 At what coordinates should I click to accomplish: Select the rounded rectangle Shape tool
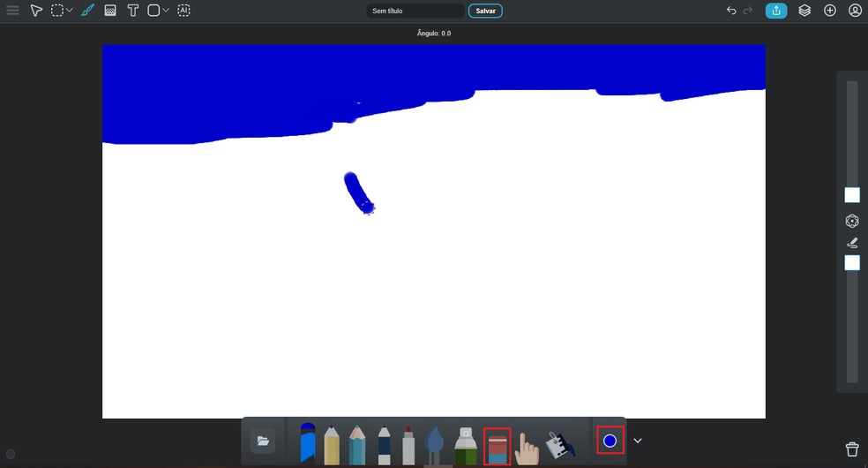(x=153, y=11)
